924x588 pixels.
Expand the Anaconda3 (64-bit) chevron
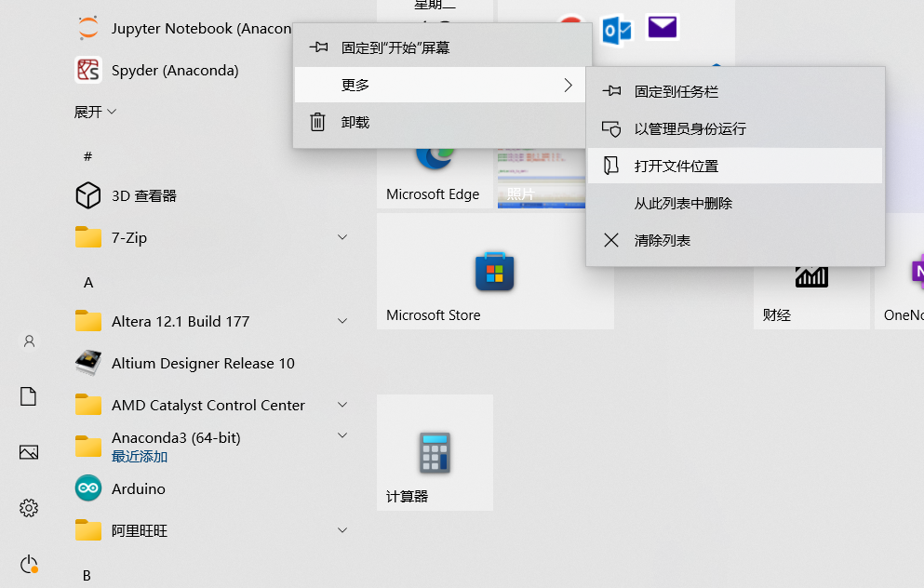tap(342, 435)
